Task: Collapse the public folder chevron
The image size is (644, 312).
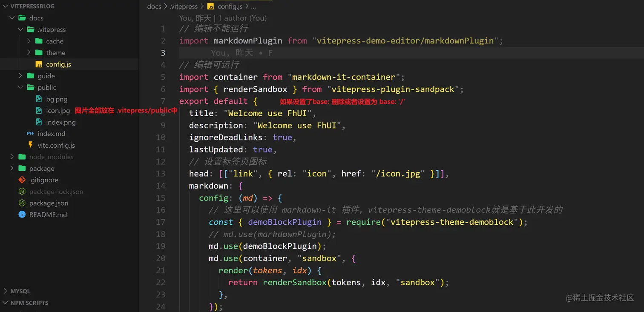Action: [20, 87]
